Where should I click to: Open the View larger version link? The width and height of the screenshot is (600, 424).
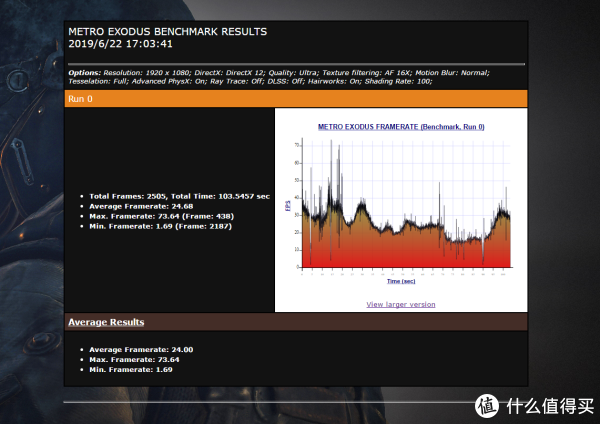click(401, 305)
